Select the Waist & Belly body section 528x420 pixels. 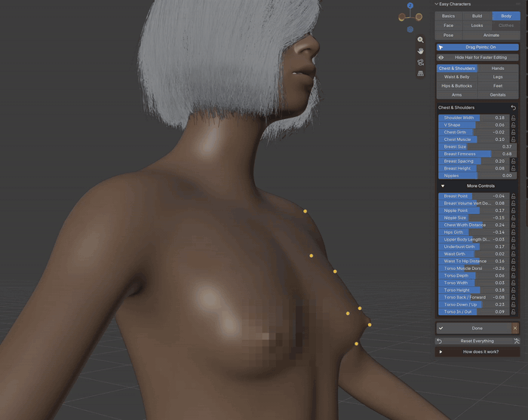click(456, 77)
